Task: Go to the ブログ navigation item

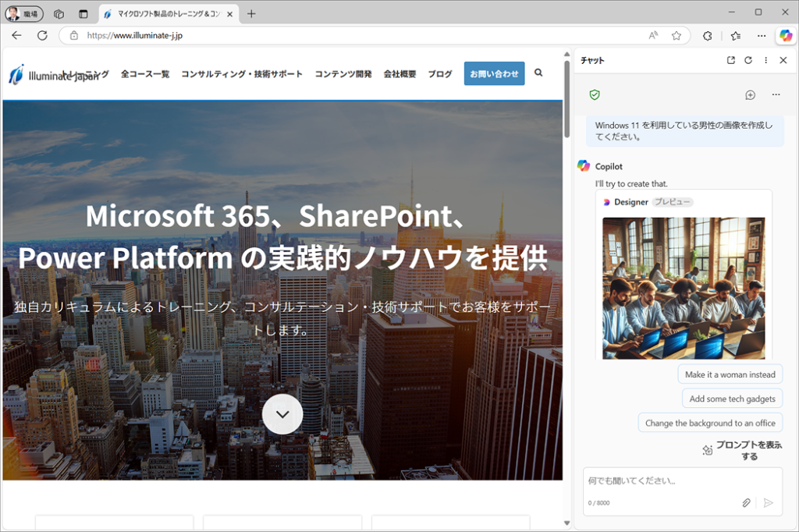Action: pos(439,74)
